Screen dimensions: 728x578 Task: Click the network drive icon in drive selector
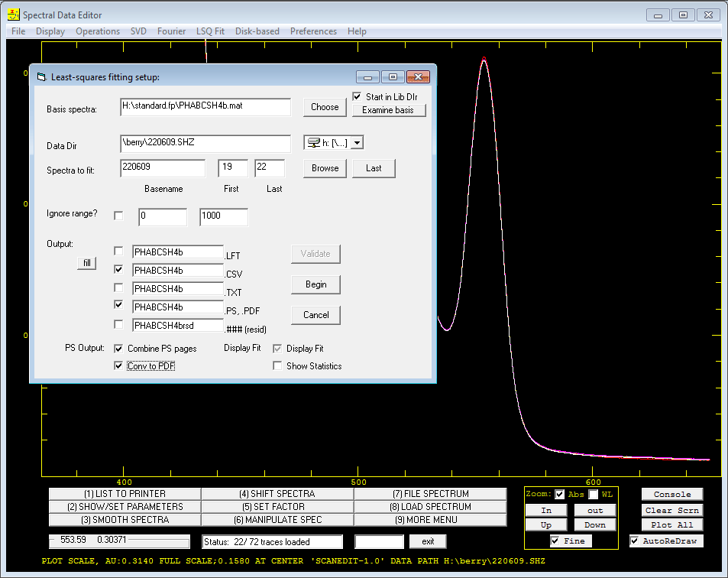coord(314,143)
